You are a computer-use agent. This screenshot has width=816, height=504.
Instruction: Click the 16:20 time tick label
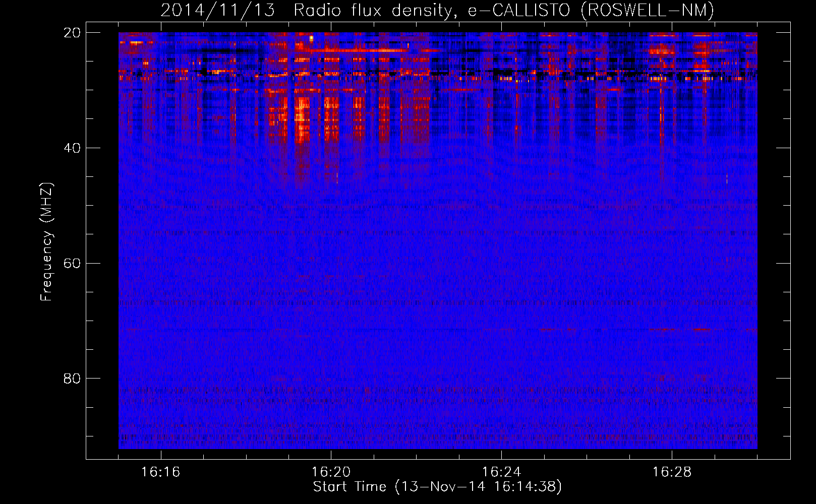331,472
